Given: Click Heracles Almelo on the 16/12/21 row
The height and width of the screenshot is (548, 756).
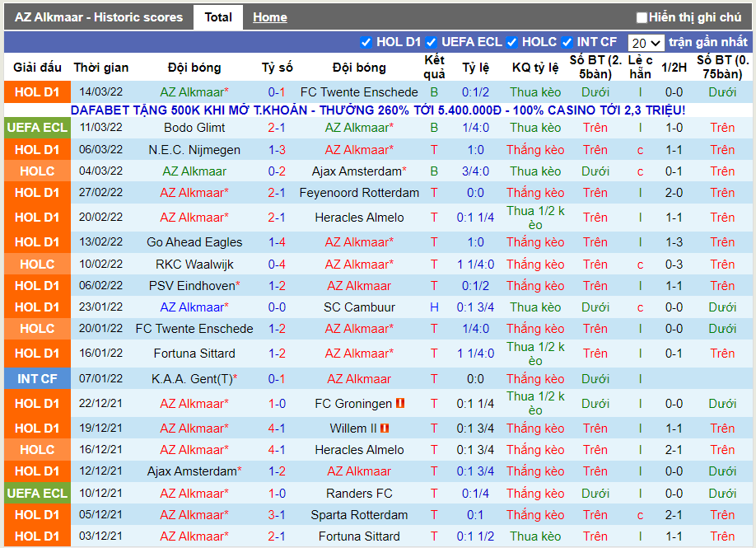Looking at the screenshot, I should [359, 450].
